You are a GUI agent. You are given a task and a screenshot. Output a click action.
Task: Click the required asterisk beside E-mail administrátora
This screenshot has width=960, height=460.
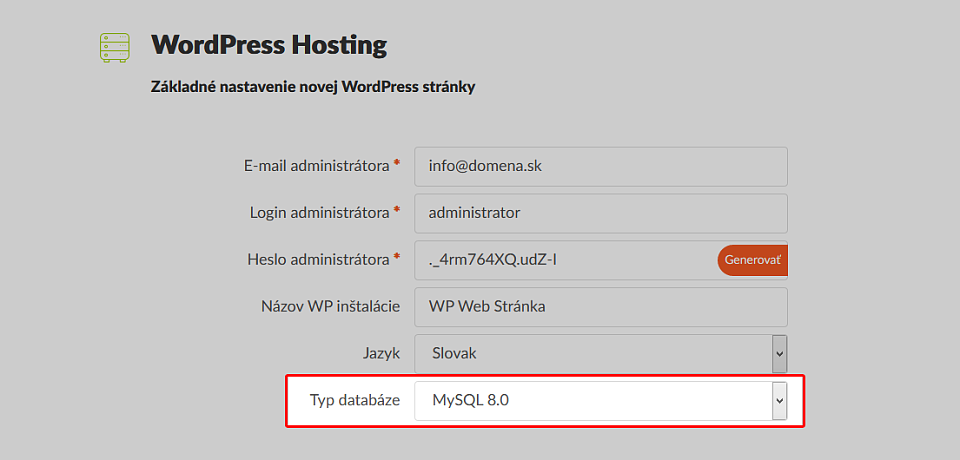click(x=397, y=164)
